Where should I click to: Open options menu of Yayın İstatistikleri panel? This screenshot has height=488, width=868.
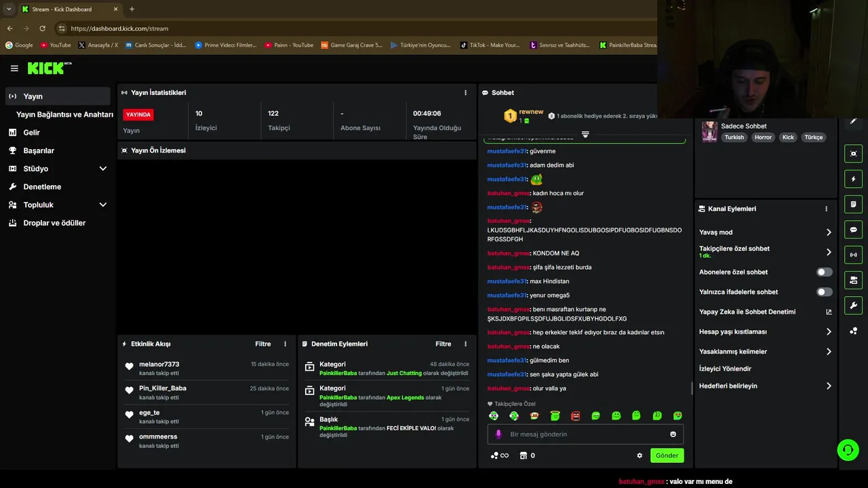465,93
